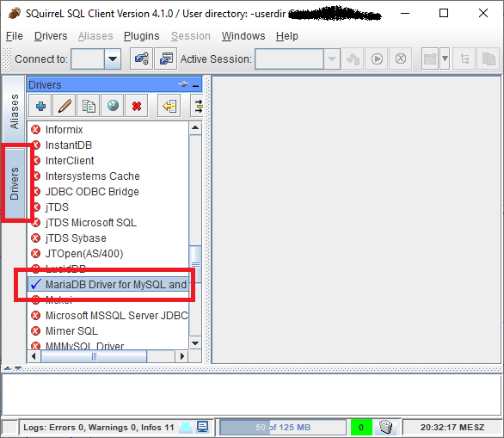
Task: Click the garbage collection trash icon
Action: point(385,427)
